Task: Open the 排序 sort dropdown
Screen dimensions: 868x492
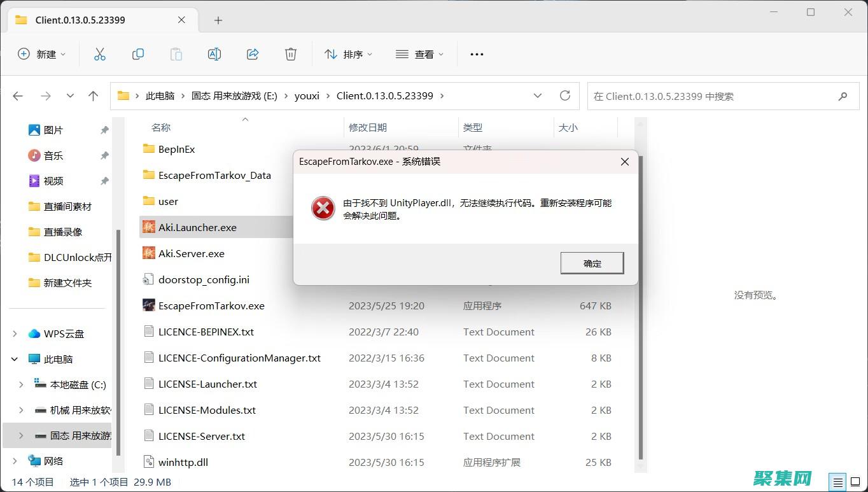Action: pyautogui.click(x=349, y=54)
